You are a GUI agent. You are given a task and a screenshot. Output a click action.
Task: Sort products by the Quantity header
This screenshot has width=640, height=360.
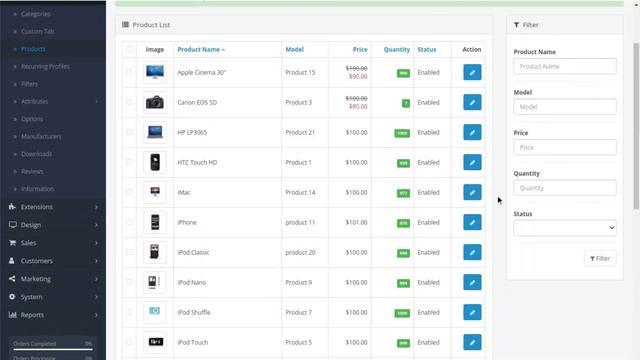(x=396, y=49)
